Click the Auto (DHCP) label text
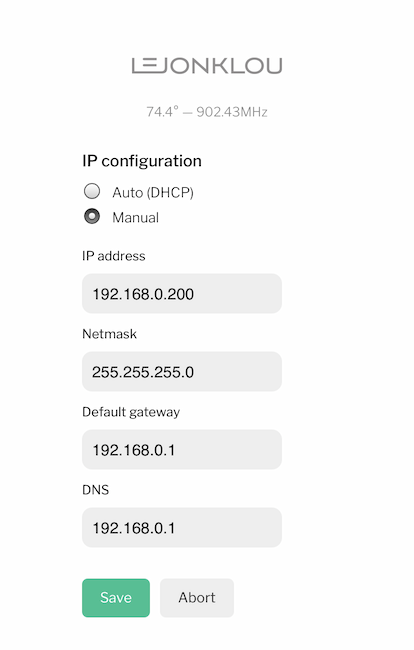This screenshot has width=414, height=650. 153,192
